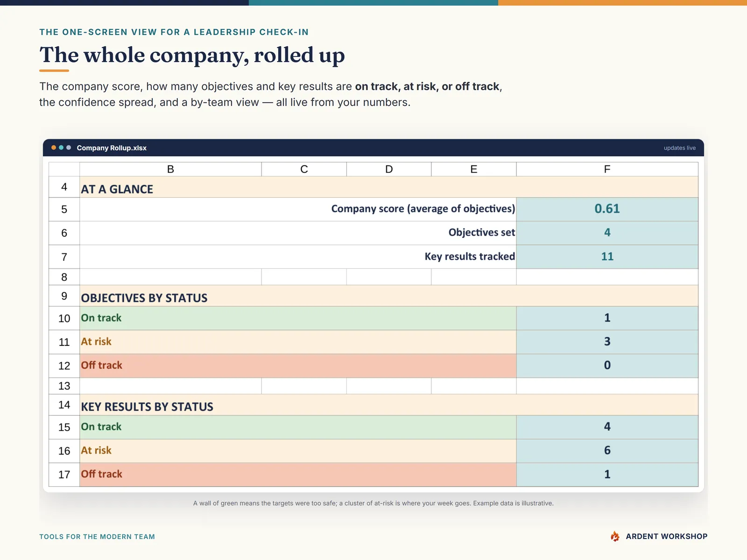747x560 pixels.
Task: Select row 14 header
Action: pos(64,405)
